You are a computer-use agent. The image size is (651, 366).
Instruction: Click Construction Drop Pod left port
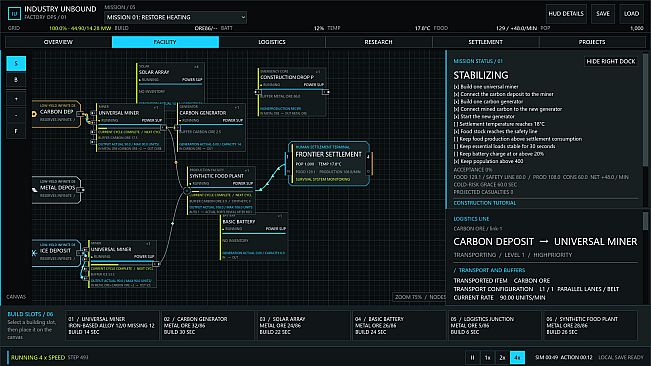[258, 92]
